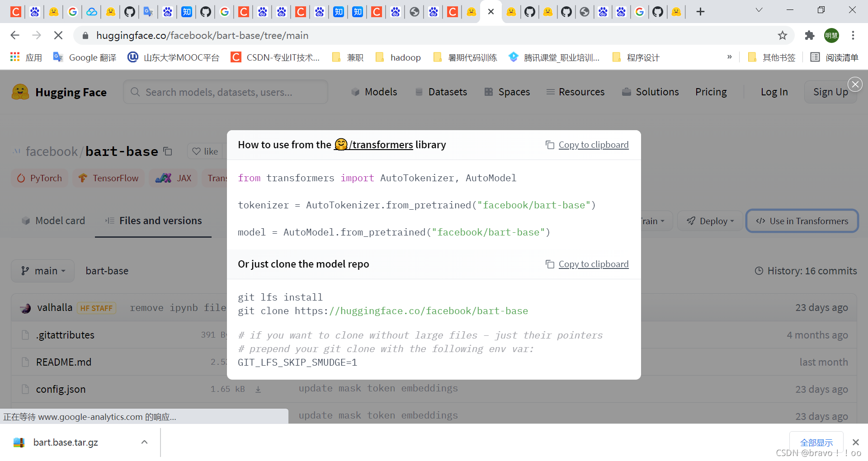Open the hadoop bookmark folder

click(x=398, y=57)
